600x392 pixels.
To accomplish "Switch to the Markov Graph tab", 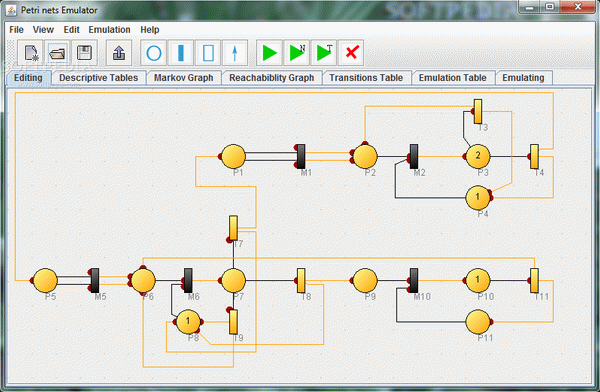I will tap(184, 78).
